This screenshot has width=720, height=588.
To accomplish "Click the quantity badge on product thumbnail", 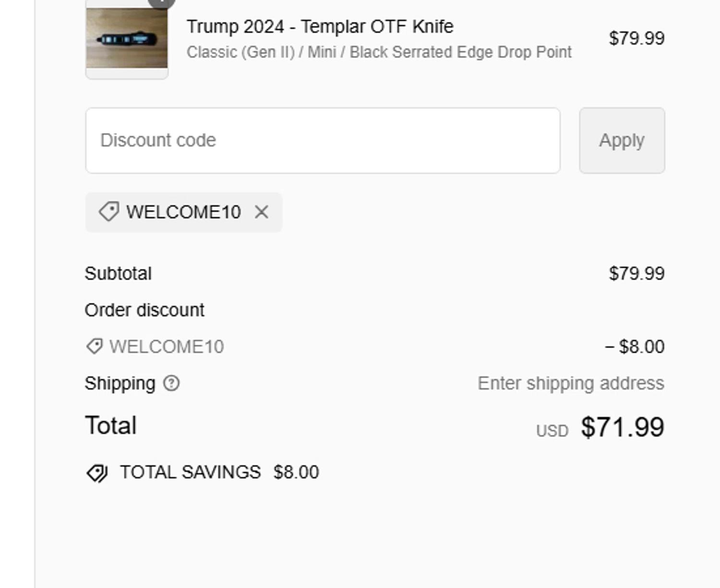I will [161, 3].
